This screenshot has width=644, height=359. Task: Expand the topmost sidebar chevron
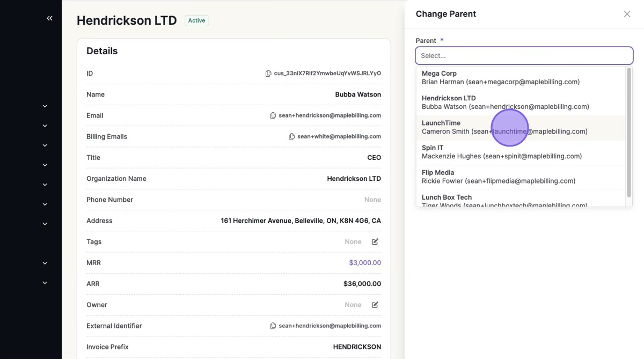pos(45,106)
